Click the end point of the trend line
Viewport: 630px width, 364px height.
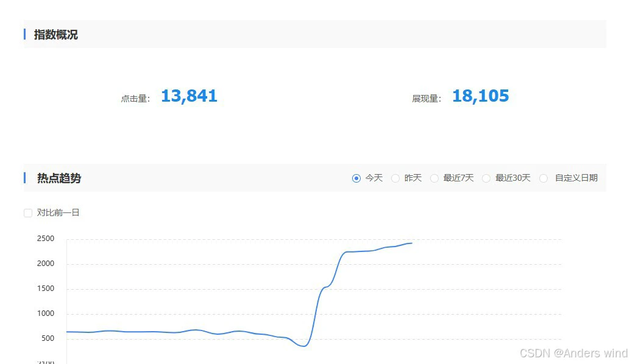click(412, 243)
